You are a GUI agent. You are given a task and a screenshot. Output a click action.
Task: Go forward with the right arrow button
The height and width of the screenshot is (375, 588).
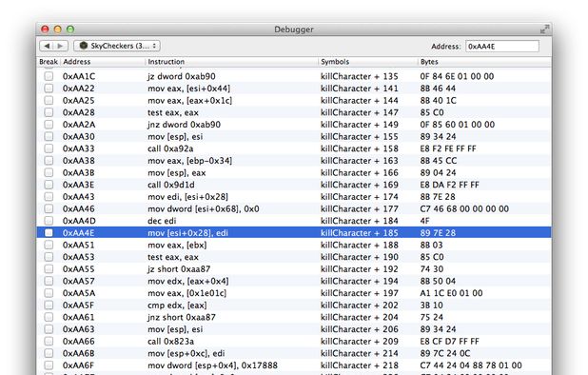[61, 46]
